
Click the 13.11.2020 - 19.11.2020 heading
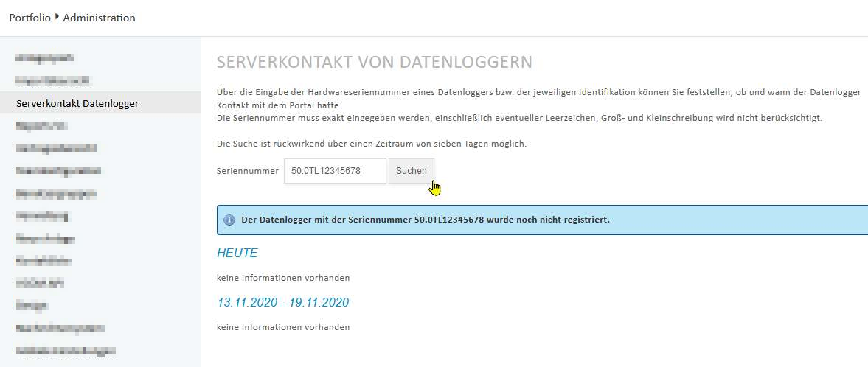(282, 302)
